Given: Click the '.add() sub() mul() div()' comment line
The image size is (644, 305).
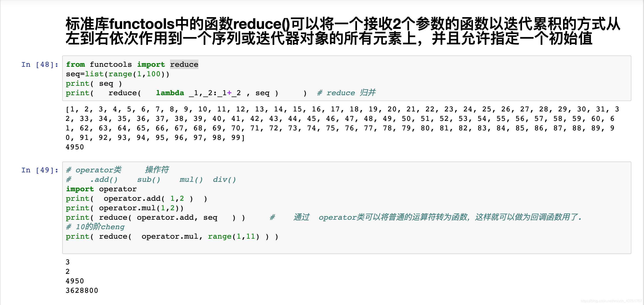Looking at the screenshot, I should point(151,180).
